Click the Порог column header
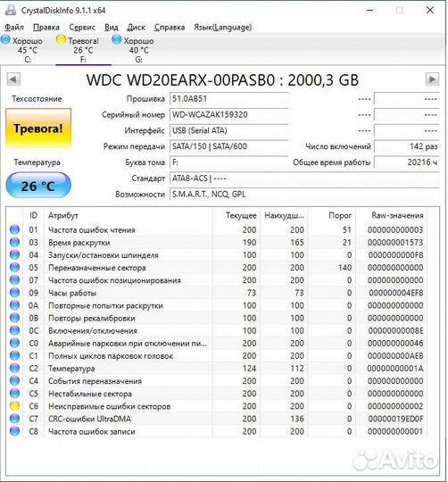The height and width of the screenshot is (482, 448). pos(332,215)
